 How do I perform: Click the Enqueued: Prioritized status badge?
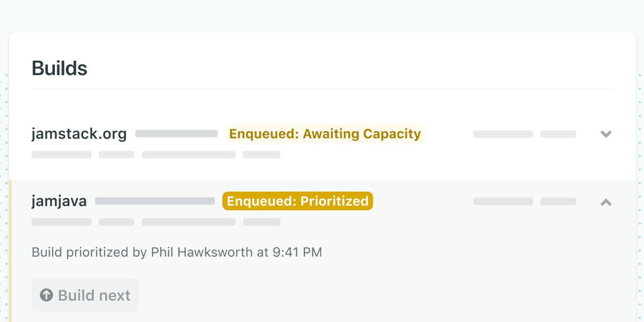coord(297,201)
